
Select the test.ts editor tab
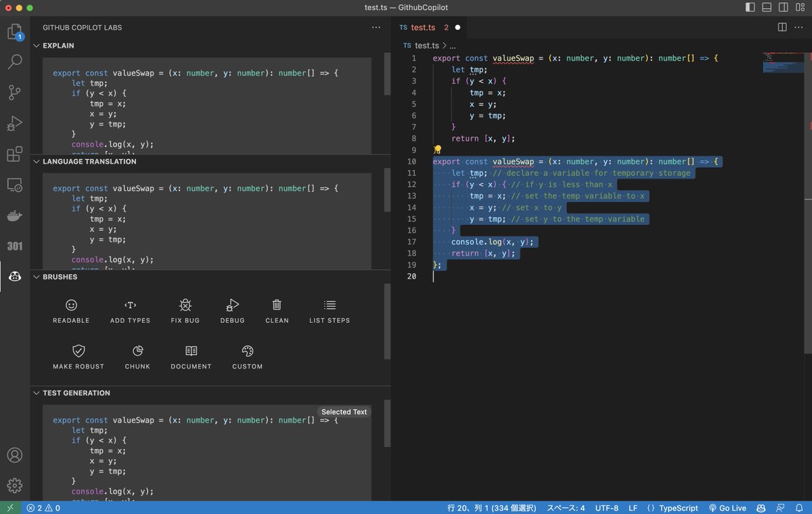pyautogui.click(x=431, y=28)
